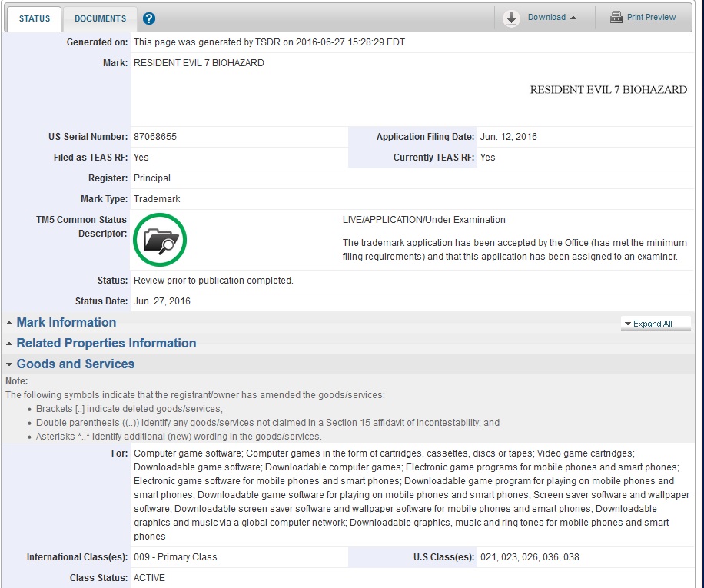
Task: Click the circular download arrow icon
Action: point(511,18)
